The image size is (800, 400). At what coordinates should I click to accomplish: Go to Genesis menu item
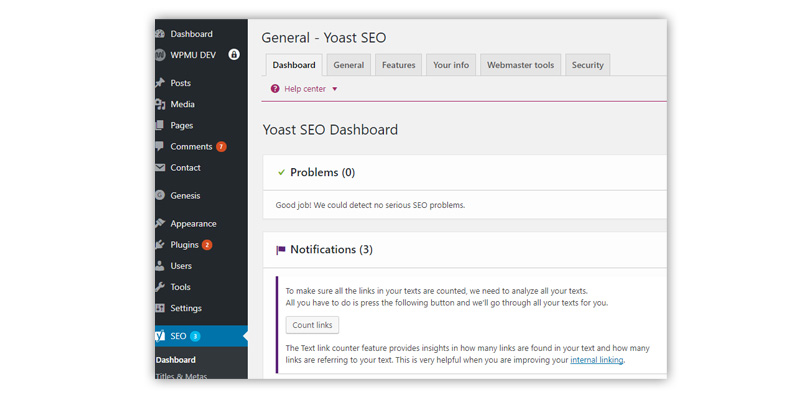coord(185,196)
